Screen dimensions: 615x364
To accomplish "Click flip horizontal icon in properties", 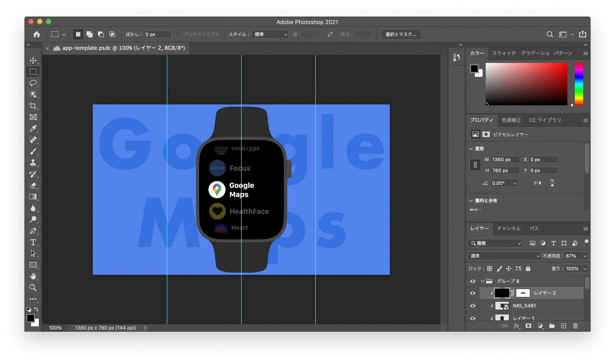I will click(x=537, y=183).
